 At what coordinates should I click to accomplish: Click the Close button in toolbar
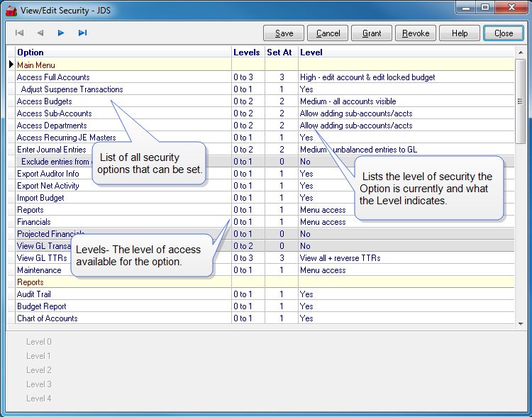click(x=504, y=33)
